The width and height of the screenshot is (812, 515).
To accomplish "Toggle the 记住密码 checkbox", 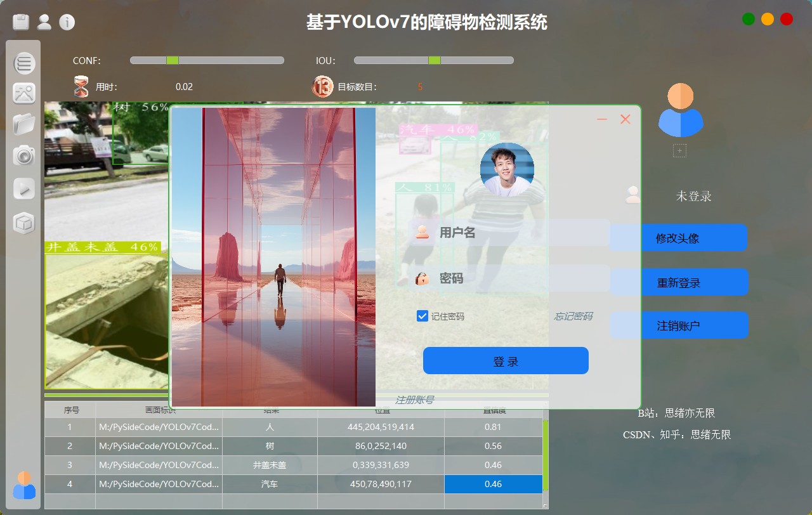I will [x=422, y=316].
